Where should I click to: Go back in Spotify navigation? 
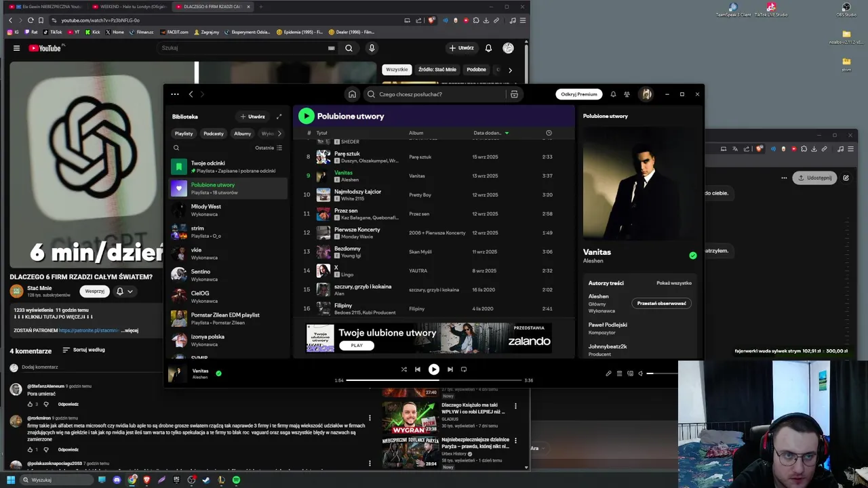coord(191,94)
